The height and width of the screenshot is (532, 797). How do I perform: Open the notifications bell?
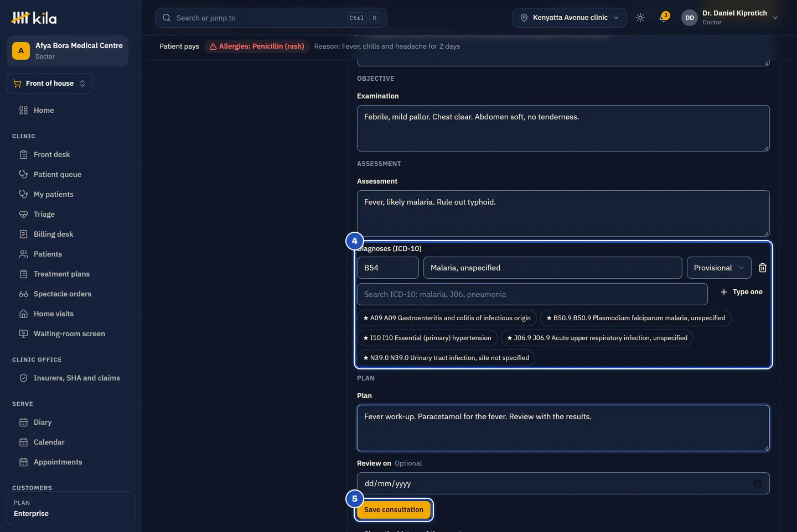(664, 18)
